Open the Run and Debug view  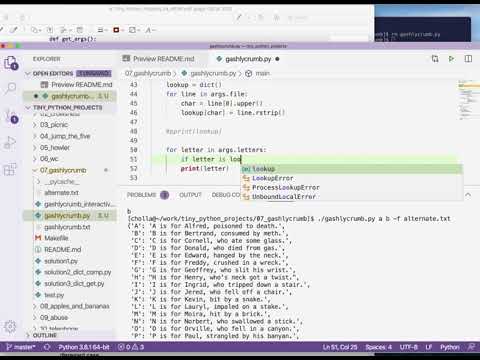coord(10,143)
